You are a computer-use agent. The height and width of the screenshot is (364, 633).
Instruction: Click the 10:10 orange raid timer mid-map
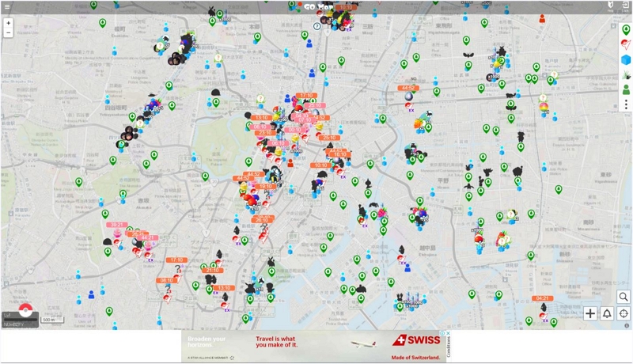tap(321, 165)
